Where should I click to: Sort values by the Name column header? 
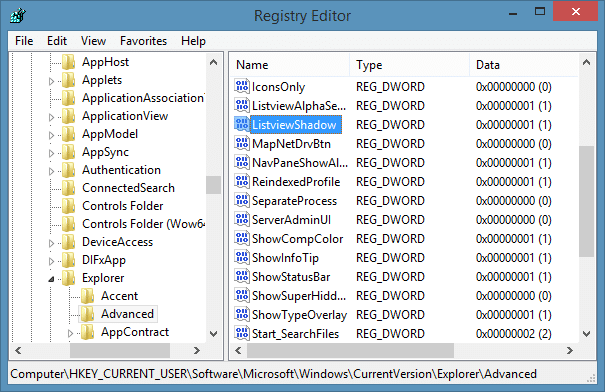290,65
